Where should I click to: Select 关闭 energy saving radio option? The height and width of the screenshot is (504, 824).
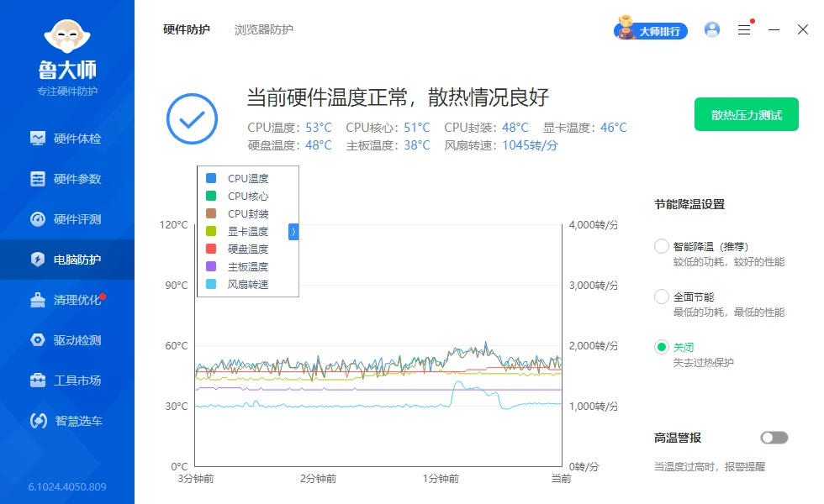point(661,347)
